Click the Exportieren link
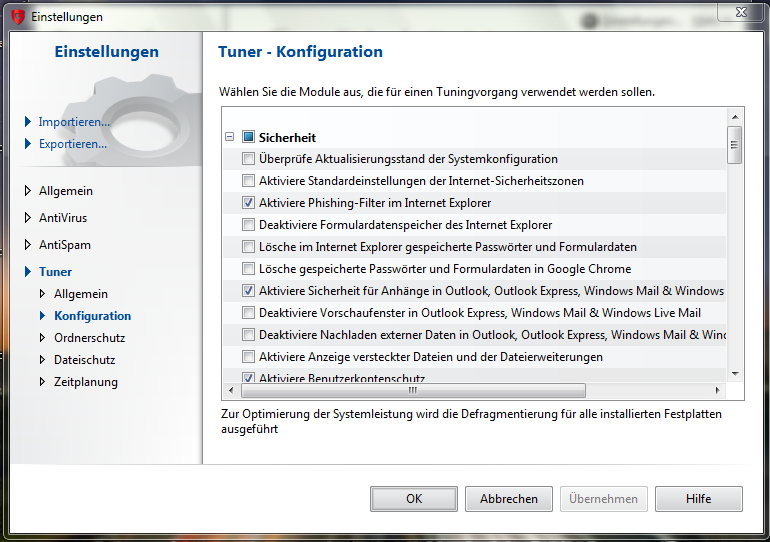The image size is (770, 542). [72, 144]
